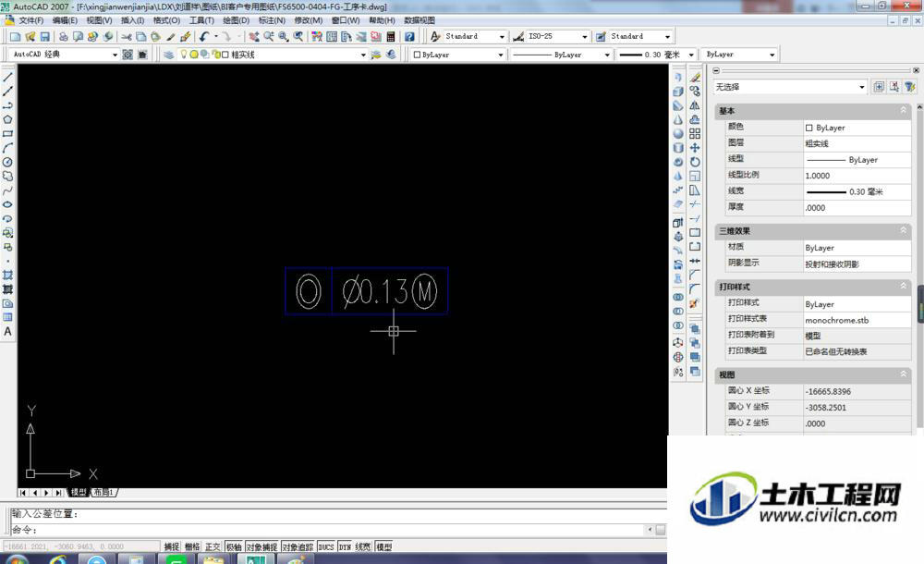The width and height of the screenshot is (924, 564).
Task: Select the Line draw tool
Action: [7, 78]
